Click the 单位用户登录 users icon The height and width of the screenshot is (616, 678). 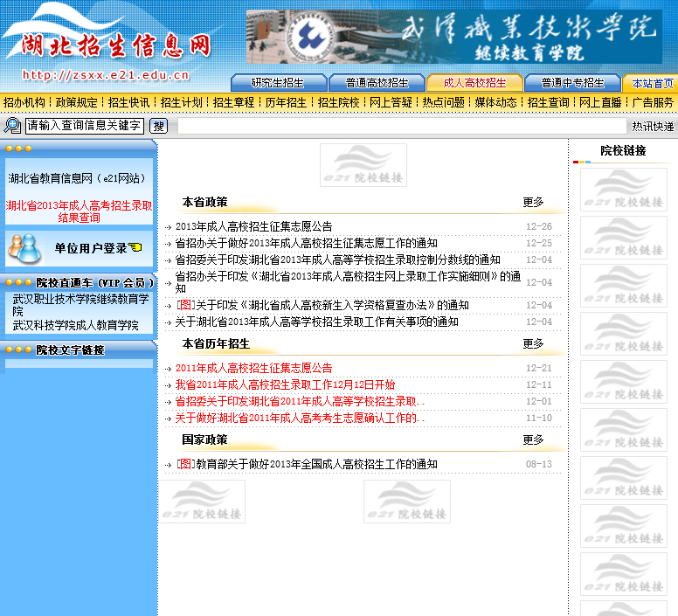[24, 248]
